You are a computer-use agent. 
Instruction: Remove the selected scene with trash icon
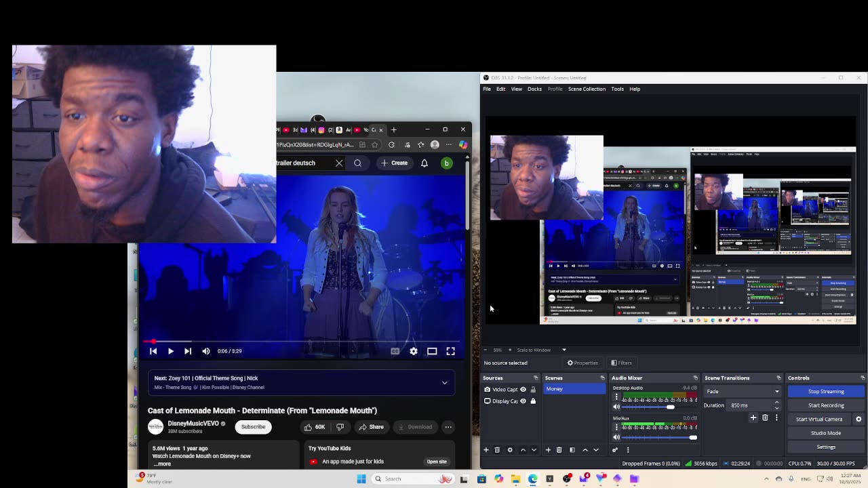pyautogui.click(x=559, y=450)
